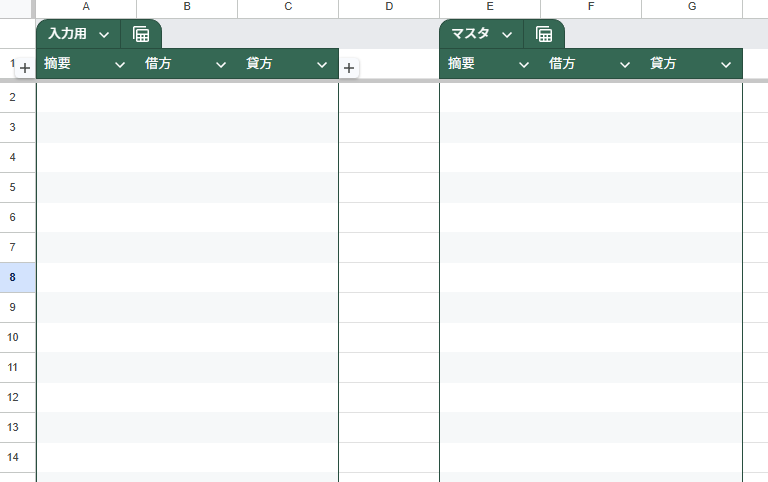Expand the 借方 column dropdown in マスタ table
768x482 pixels.
tap(625, 64)
